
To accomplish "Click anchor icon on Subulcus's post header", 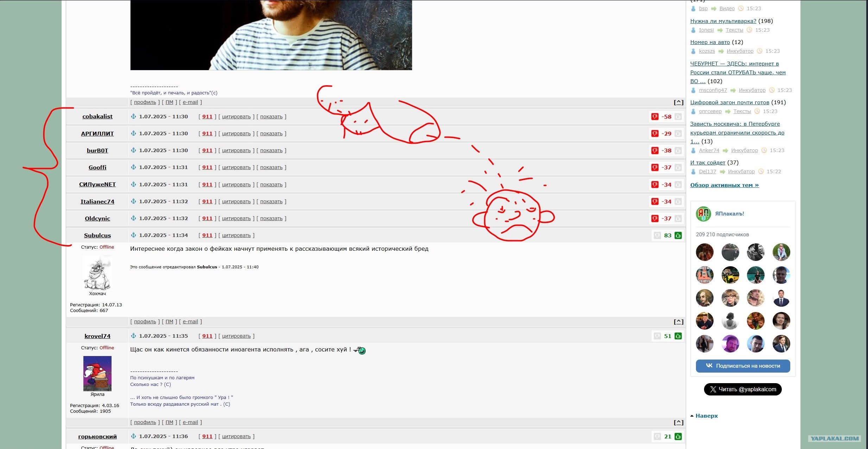I will tap(133, 235).
